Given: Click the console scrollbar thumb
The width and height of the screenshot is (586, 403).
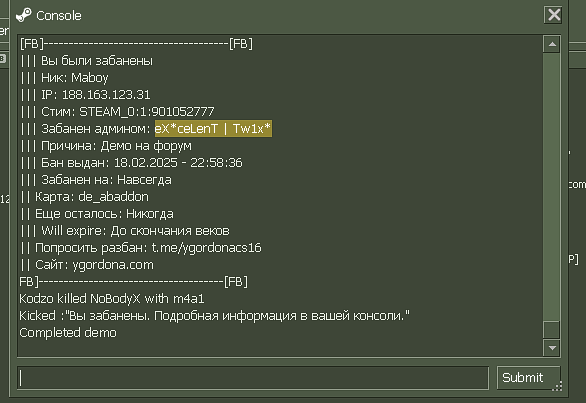Looking at the screenshot, I should (x=552, y=330).
